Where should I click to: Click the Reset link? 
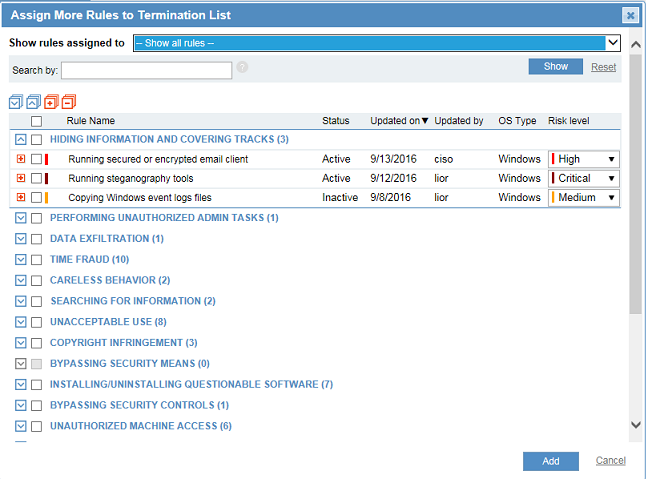603,67
